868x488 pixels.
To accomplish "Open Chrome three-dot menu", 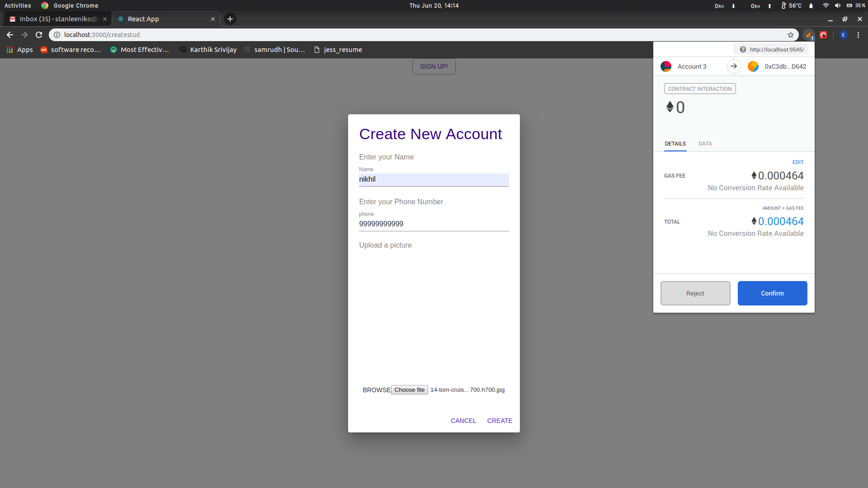I will pos(858,35).
